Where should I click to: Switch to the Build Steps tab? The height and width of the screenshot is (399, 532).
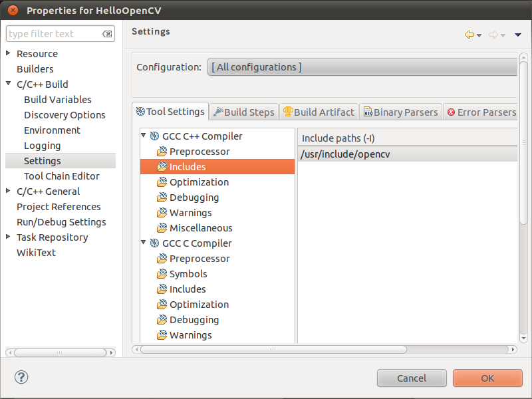pos(244,112)
